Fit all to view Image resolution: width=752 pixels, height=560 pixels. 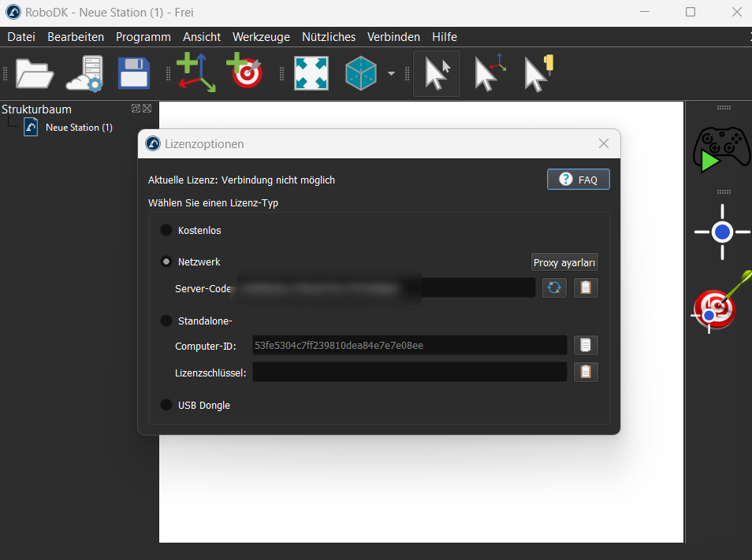(x=311, y=73)
